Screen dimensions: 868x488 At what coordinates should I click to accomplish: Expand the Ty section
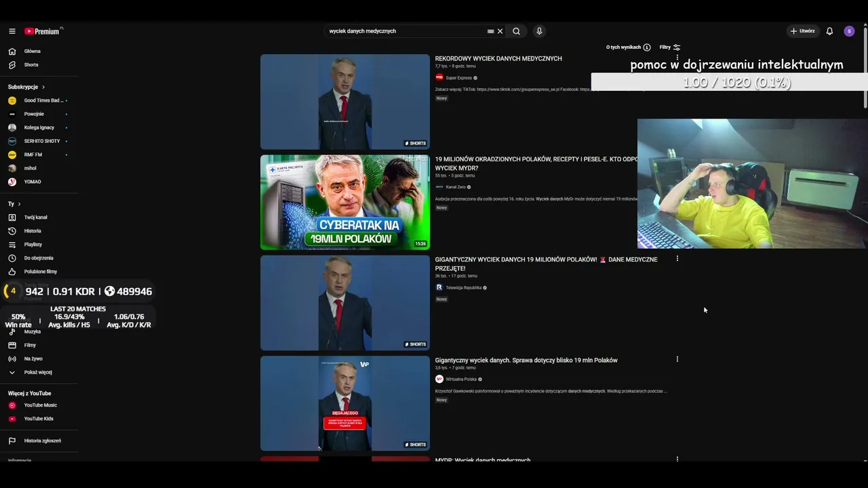click(x=14, y=204)
